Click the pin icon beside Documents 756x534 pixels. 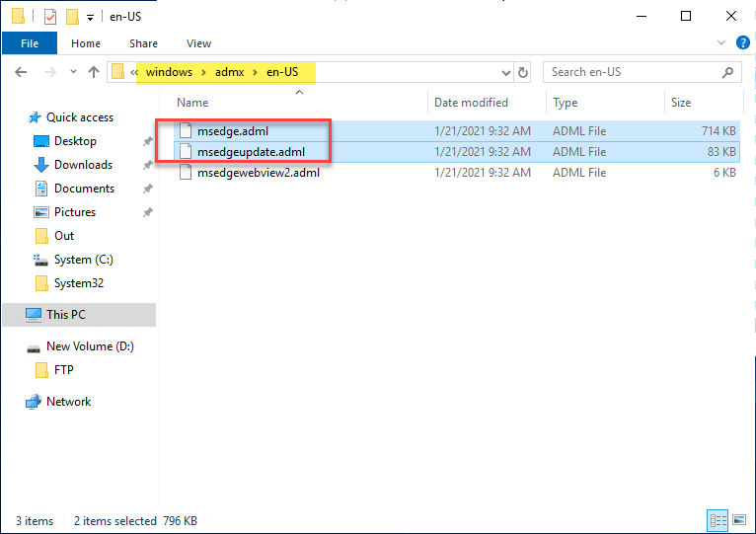tap(147, 189)
